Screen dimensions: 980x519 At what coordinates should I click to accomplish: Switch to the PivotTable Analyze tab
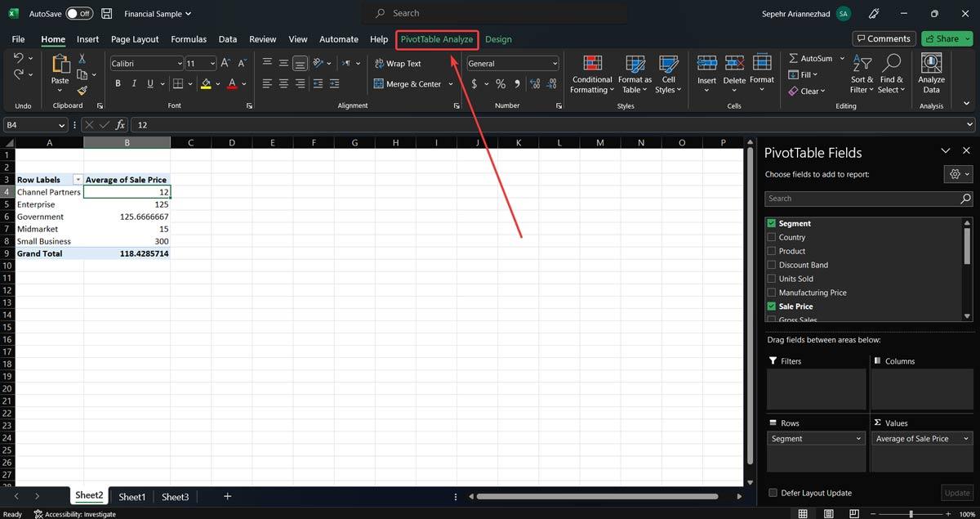tap(437, 38)
